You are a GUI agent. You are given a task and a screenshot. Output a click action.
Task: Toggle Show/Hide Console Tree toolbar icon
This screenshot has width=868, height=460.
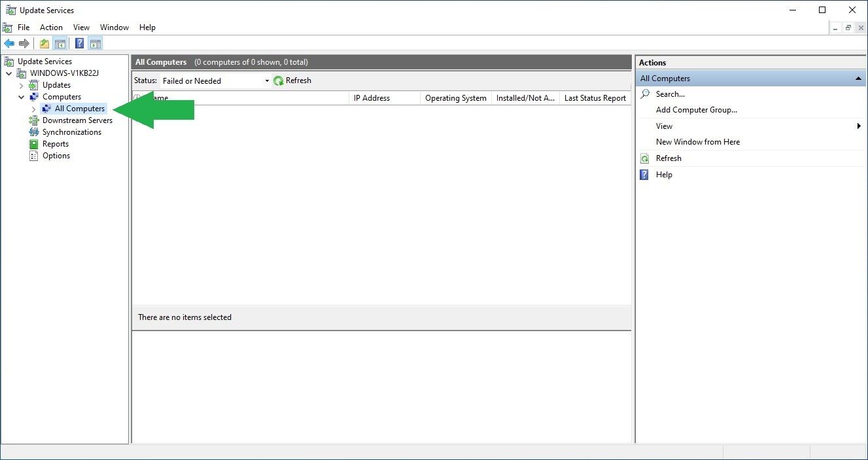point(60,44)
